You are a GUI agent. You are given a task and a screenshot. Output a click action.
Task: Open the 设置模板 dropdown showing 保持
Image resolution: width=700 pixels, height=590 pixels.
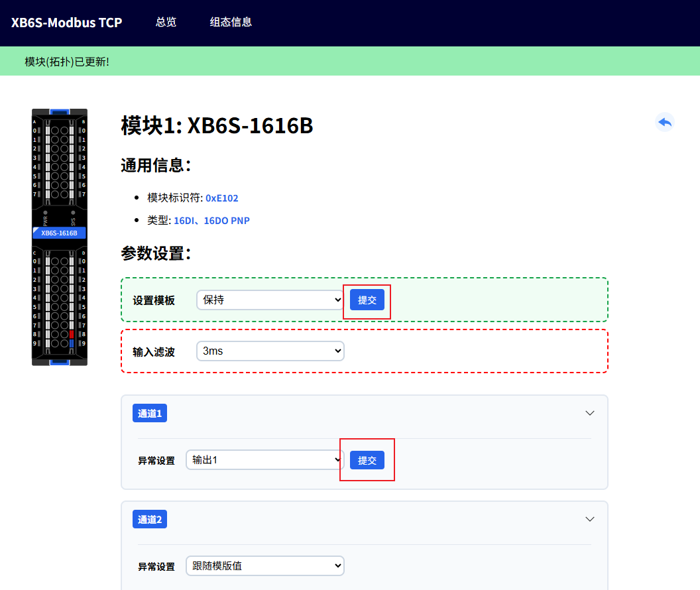click(270, 300)
